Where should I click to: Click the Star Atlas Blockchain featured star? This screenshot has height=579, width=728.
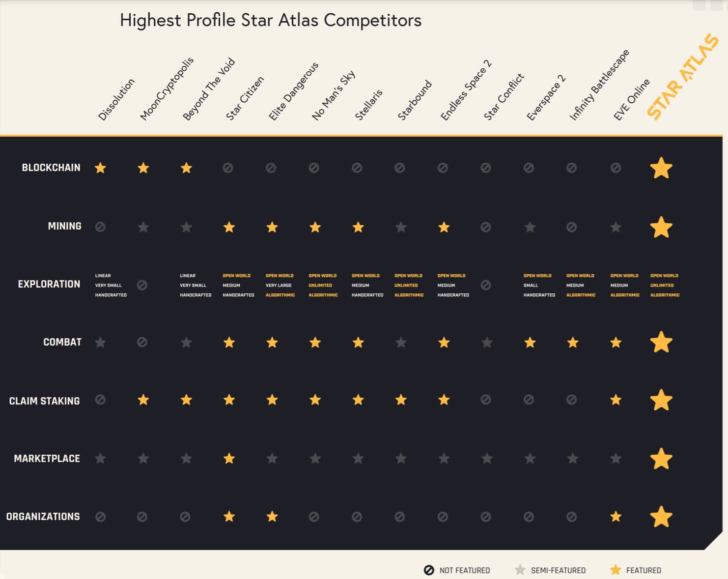pyautogui.click(x=661, y=168)
